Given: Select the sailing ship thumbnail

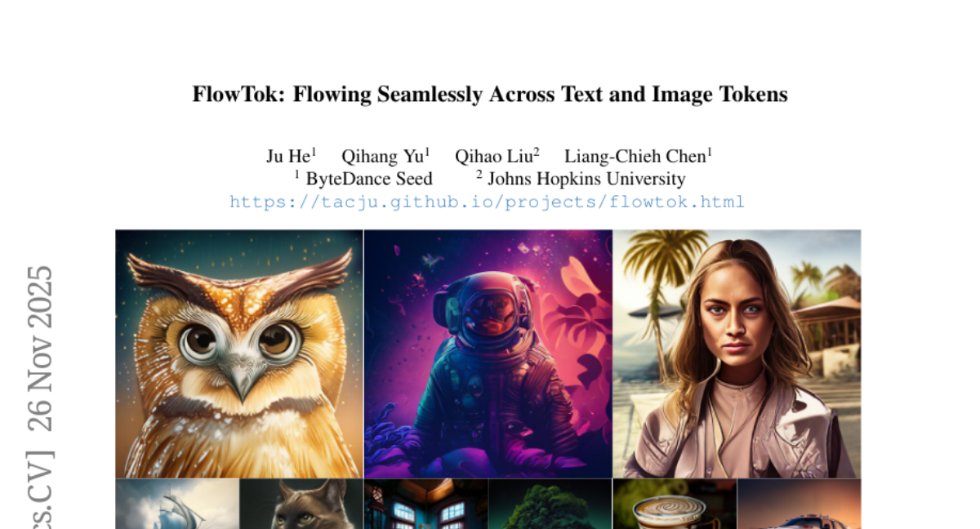Looking at the screenshot, I should click(177, 504).
